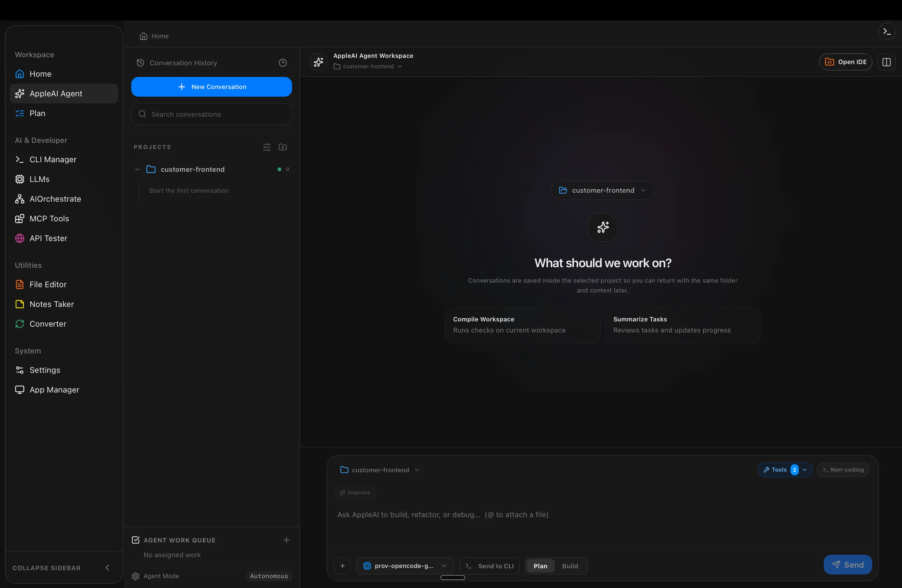Image resolution: width=902 pixels, height=588 pixels.
Task: Collapse the sidebar
Action: click(x=64, y=568)
